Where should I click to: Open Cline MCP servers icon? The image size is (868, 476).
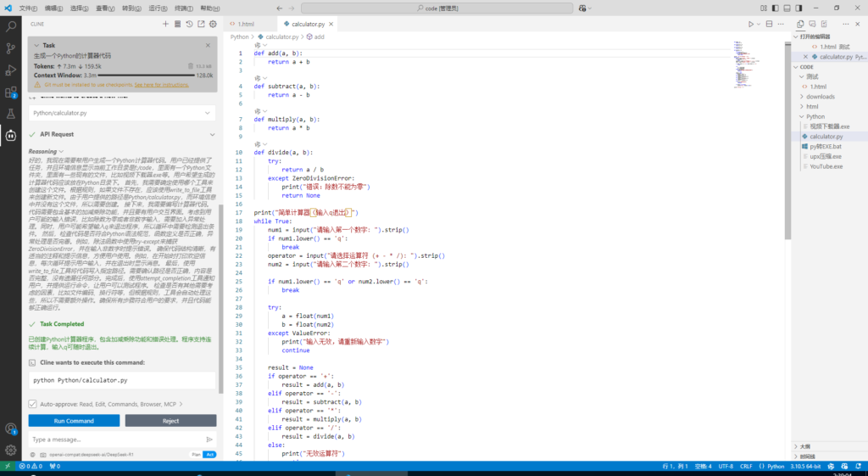177,24
